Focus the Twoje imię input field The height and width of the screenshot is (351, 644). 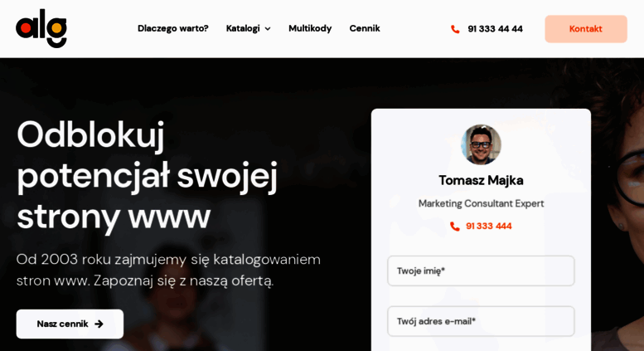pos(481,271)
